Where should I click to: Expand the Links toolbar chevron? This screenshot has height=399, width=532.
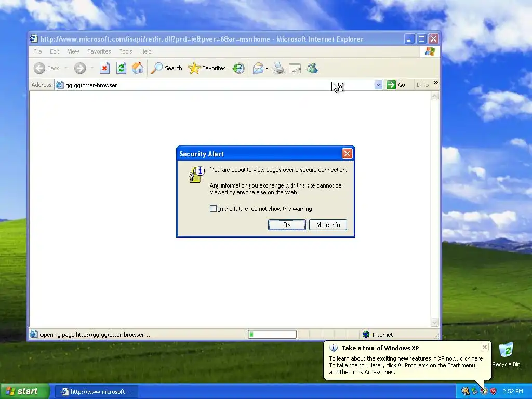436,83
